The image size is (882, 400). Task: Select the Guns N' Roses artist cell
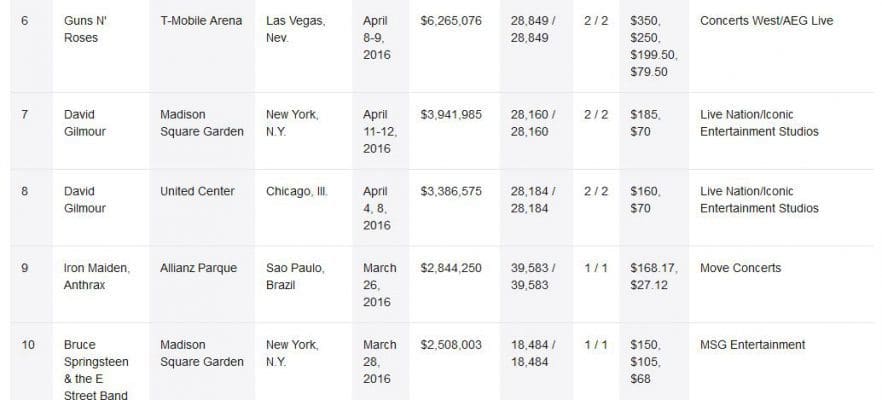coord(85,29)
